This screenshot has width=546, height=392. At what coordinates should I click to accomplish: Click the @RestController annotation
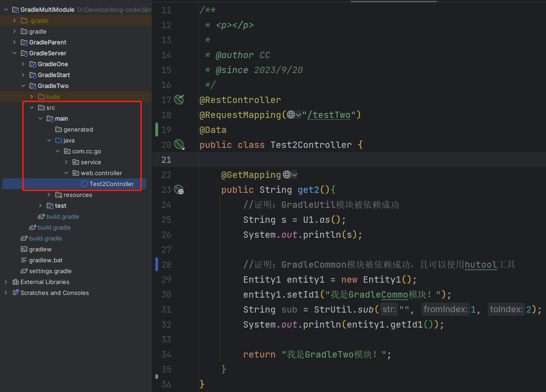click(240, 100)
